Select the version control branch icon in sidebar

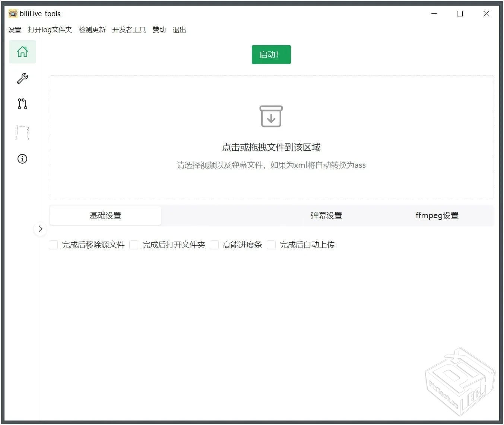(x=22, y=104)
